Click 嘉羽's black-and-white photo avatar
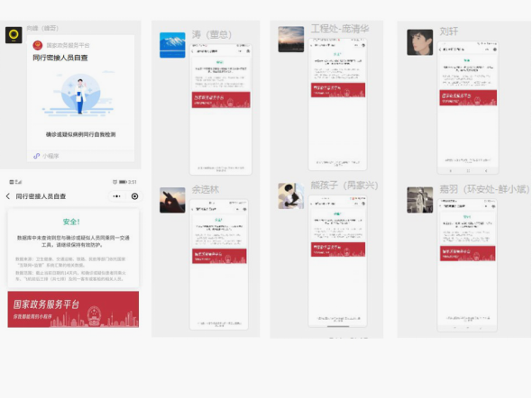Viewport: 532px width, 399px height. tap(419, 200)
